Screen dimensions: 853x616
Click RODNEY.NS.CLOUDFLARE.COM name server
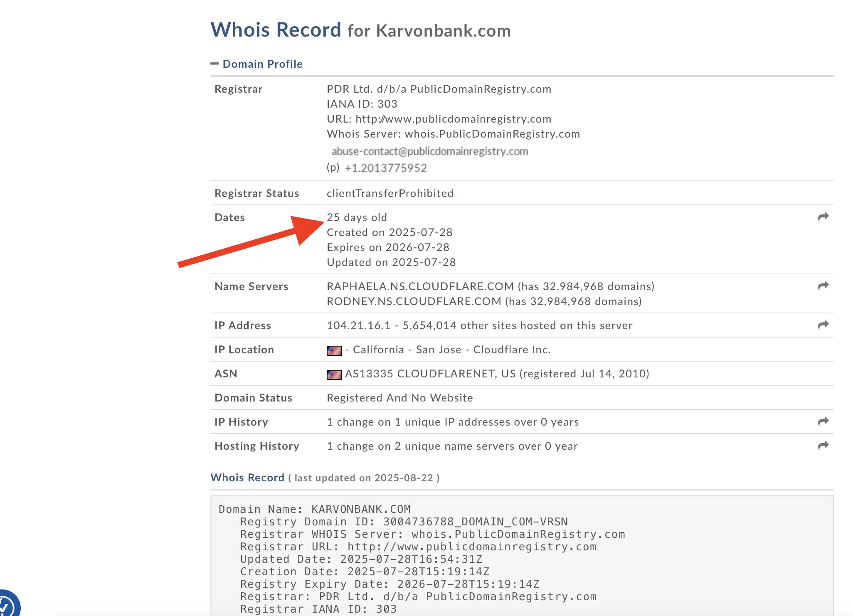(414, 301)
